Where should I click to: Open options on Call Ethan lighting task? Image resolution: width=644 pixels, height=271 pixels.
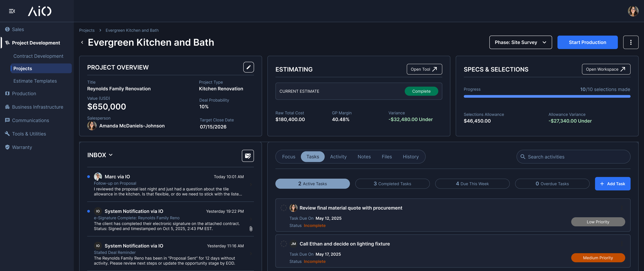pos(622,244)
